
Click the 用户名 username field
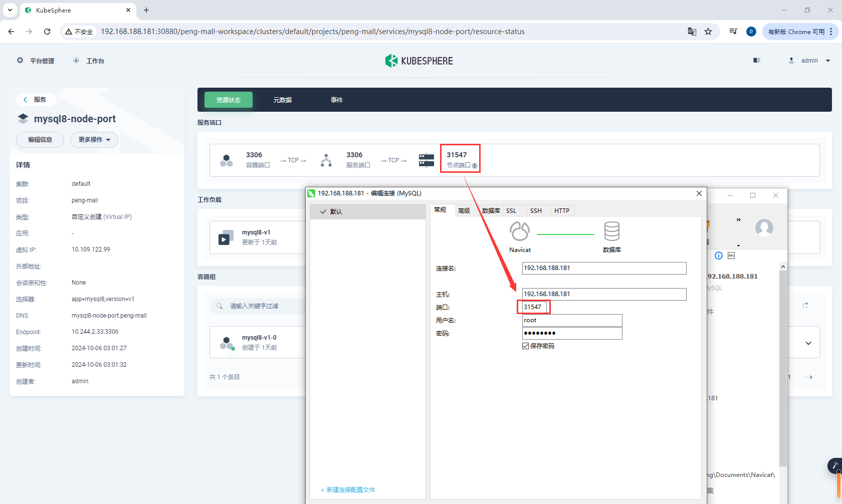click(572, 320)
